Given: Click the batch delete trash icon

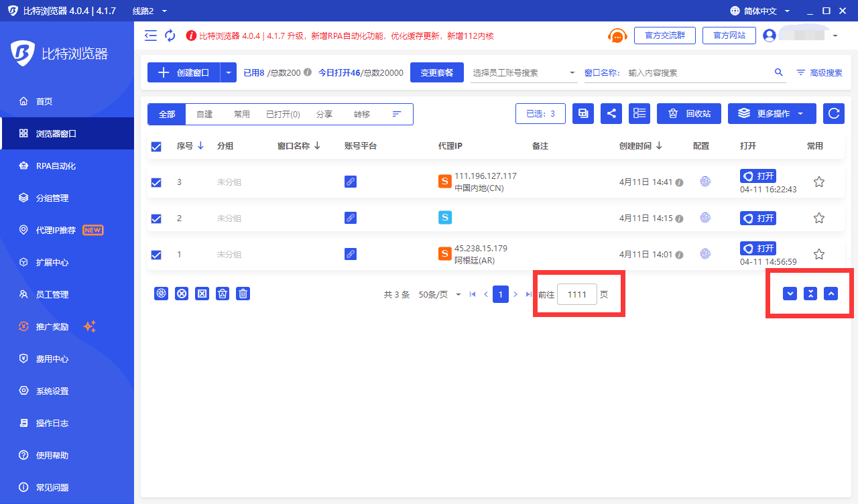Looking at the screenshot, I should click(243, 293).
